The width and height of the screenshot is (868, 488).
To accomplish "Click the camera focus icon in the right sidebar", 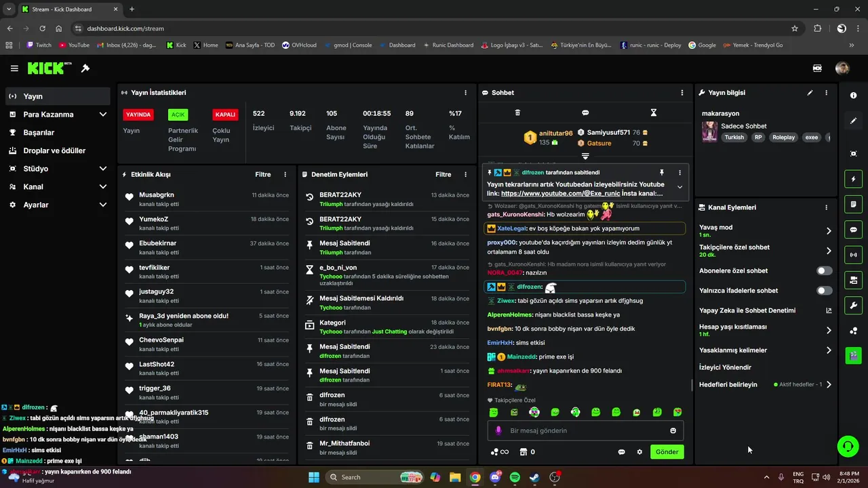I will [x=853, y=154].
